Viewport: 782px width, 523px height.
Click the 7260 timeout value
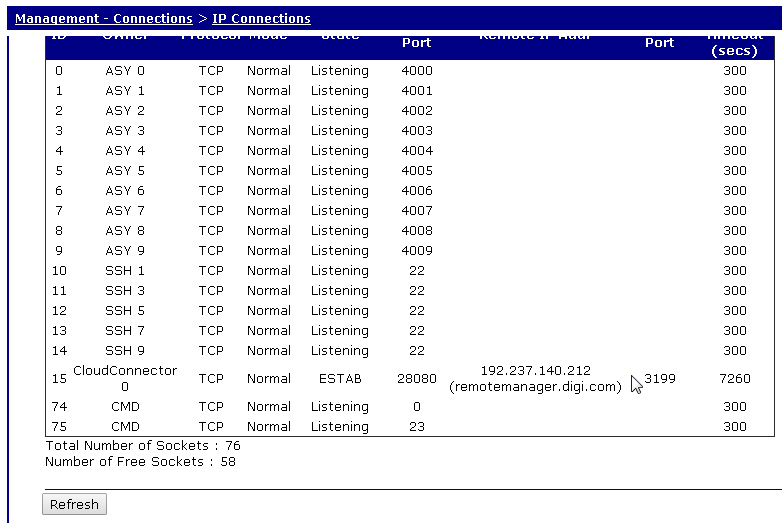[735, 379]
